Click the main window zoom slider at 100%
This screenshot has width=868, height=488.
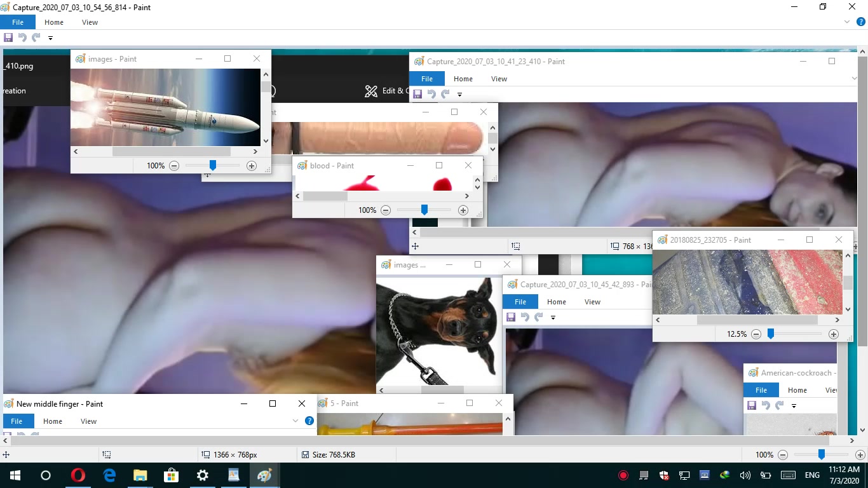point(822,455)
